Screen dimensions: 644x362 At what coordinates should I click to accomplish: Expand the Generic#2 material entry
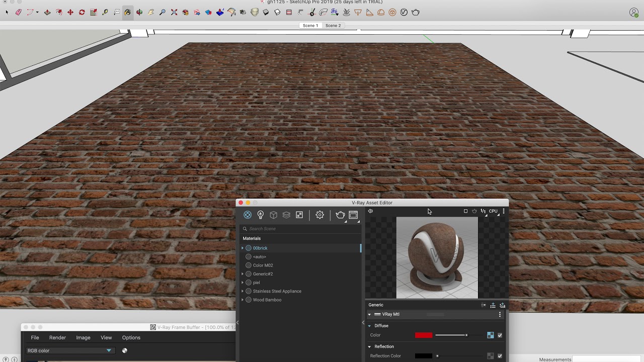pos(243,274)
